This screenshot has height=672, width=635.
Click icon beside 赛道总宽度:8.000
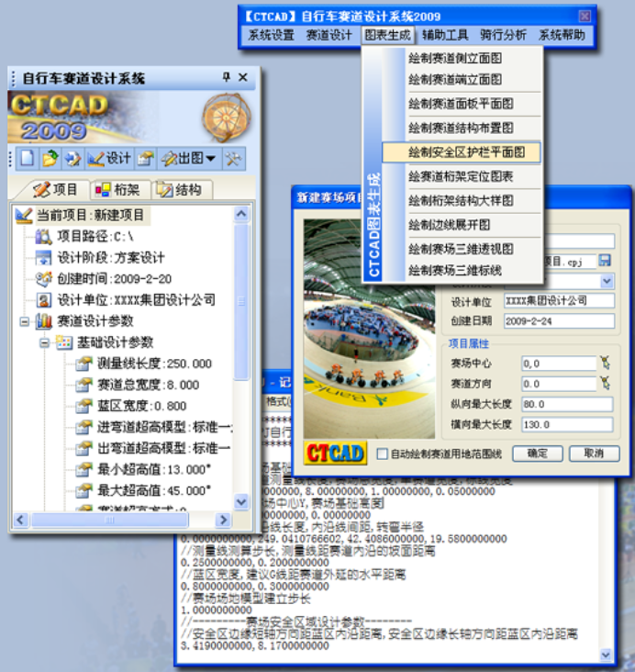[84, 385]
